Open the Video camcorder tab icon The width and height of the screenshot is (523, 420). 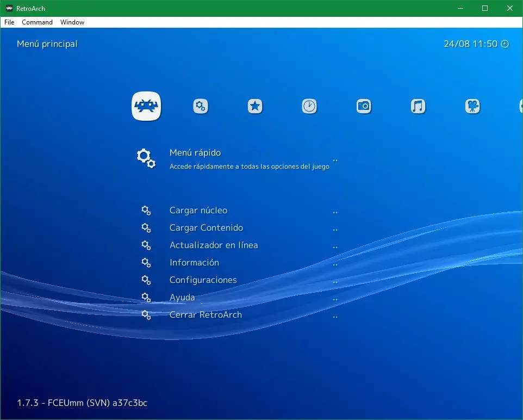point(472,106)
